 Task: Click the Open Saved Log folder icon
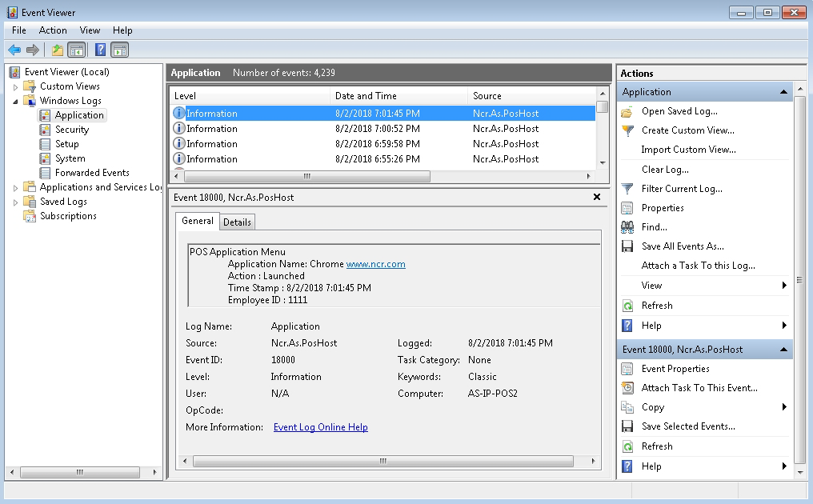[x=628, y=112]
